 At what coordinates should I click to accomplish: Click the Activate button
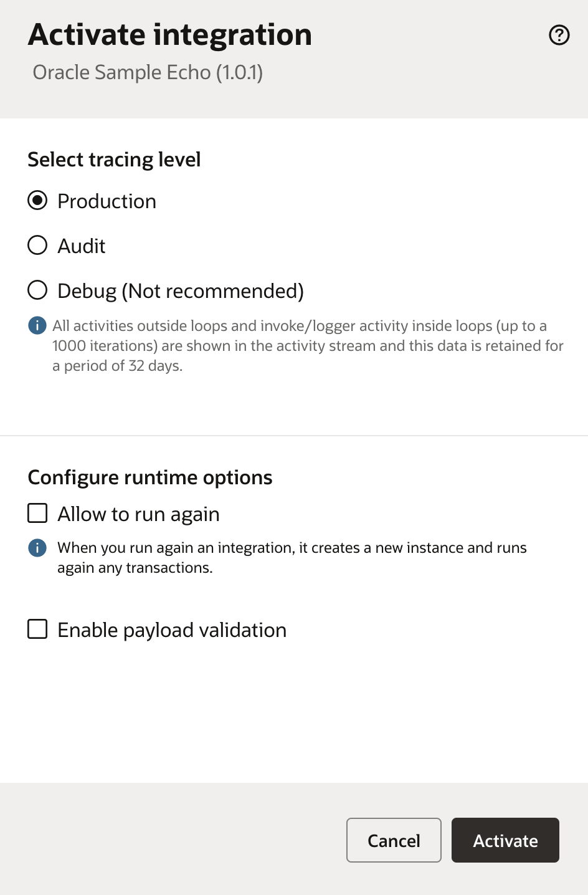pyautogui.click(x=505, y=840)
